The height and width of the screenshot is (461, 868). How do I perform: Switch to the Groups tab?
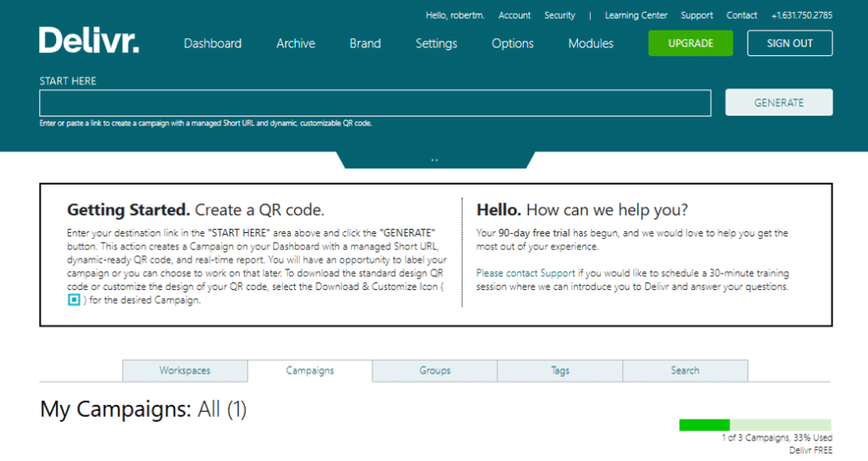coord(435,371)
